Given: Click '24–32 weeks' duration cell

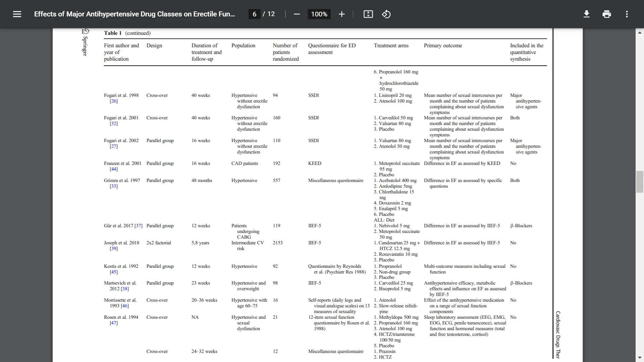Looking at the screenshot, I should (204, 352).
